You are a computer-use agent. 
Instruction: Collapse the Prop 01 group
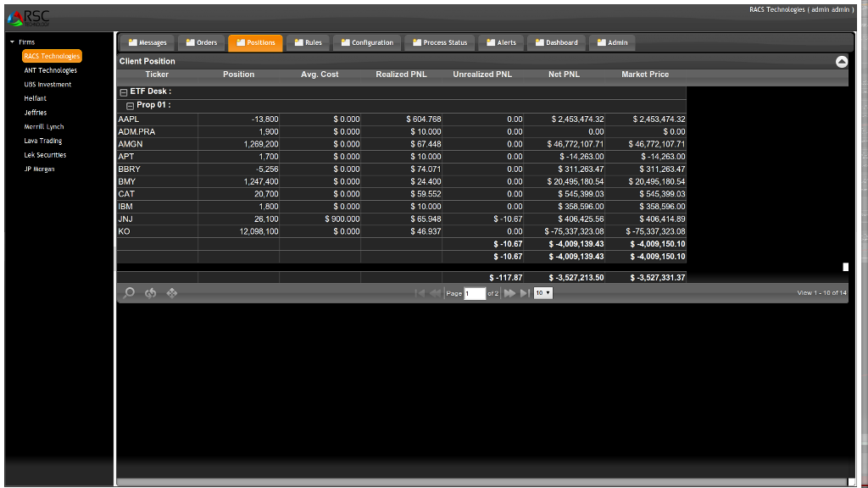131,106
